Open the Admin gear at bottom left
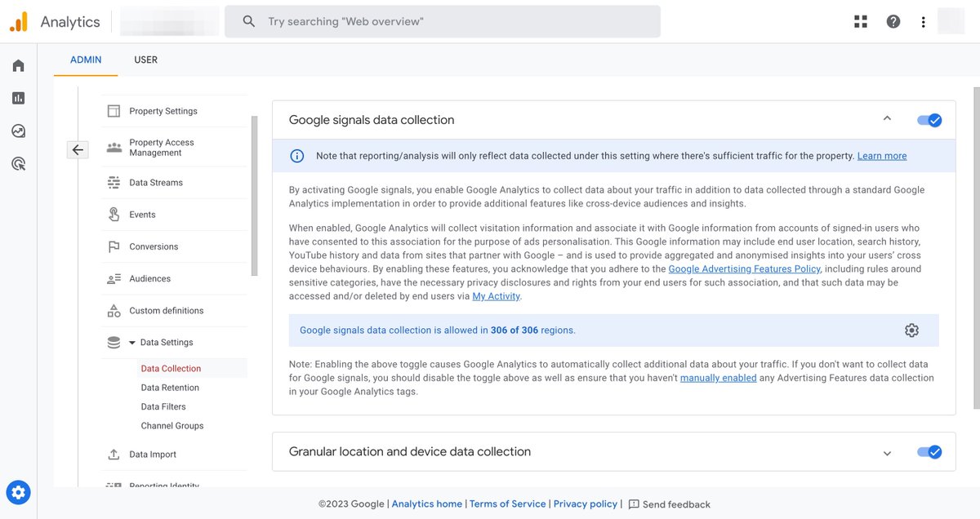The image size is (980, 519). (x=18, y=492)
